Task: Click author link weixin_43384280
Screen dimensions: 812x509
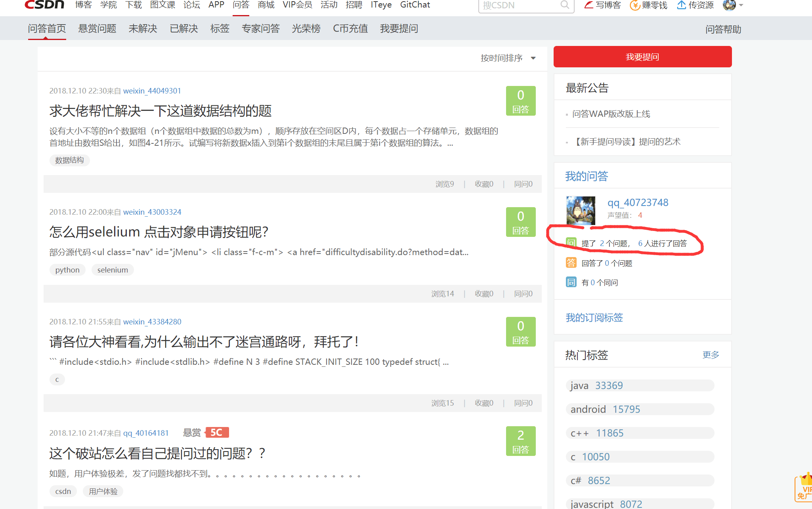Action: point(152,322)
